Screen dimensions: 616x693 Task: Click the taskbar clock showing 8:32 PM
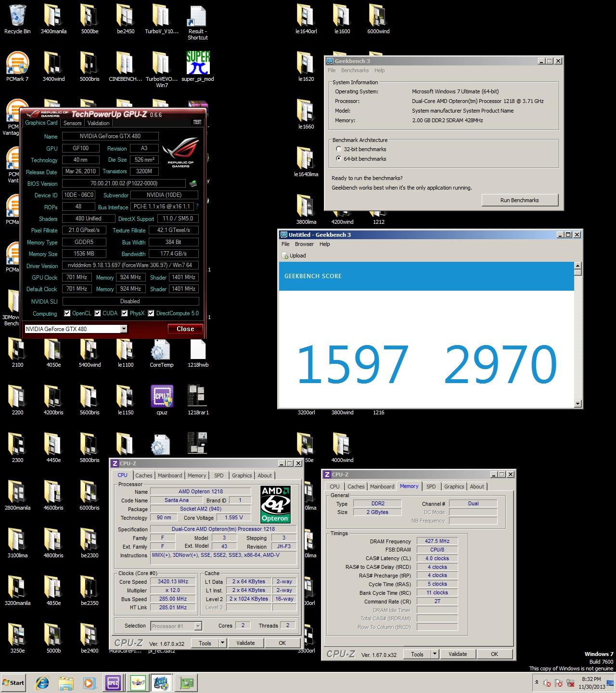click(x=591, y=683)
